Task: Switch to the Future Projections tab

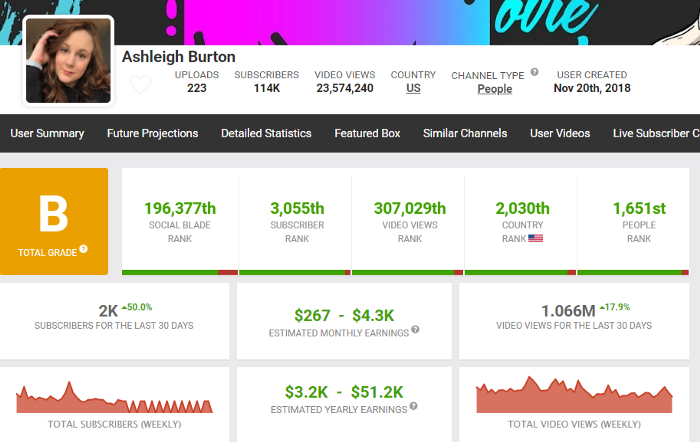Action: [152, 133]
